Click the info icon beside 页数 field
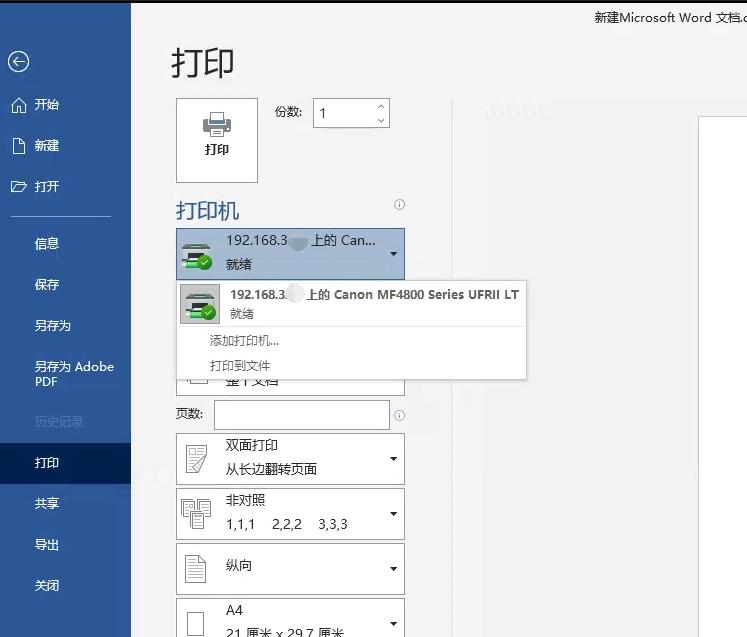Image resolution: width=747 pixels, height=637 pixels. (399, 415)
